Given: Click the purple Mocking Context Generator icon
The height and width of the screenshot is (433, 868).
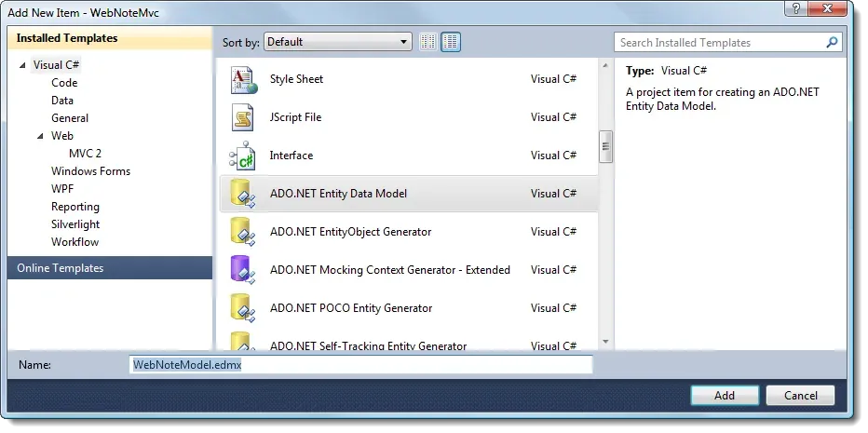Looking at the screenshot, I should (x=242, y=270).
